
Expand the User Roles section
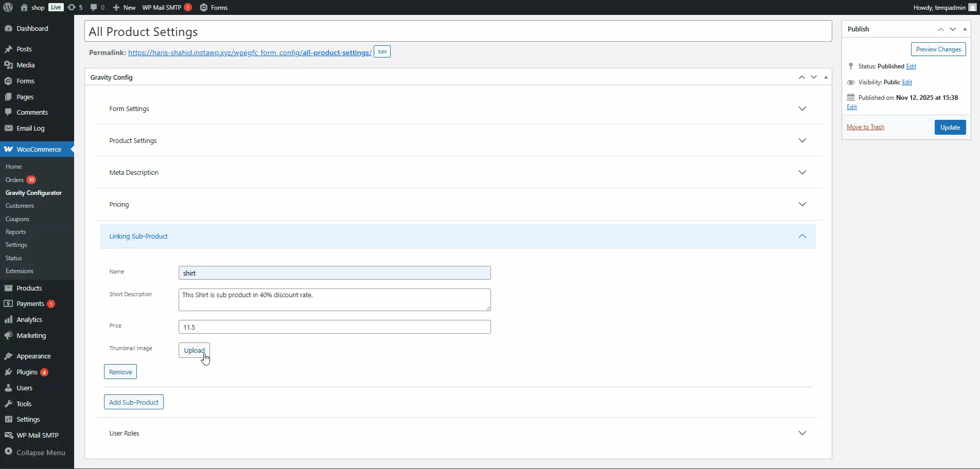802,433
